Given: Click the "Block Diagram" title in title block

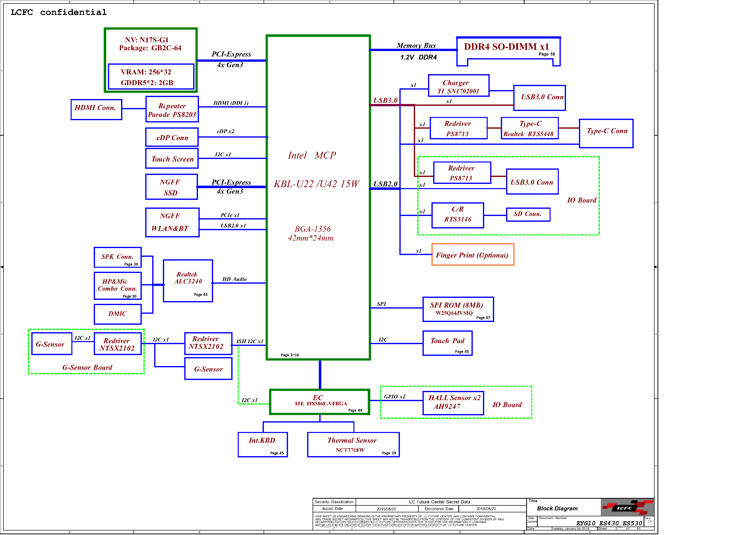Looking at the screenshot, I should tap(557, 509).
